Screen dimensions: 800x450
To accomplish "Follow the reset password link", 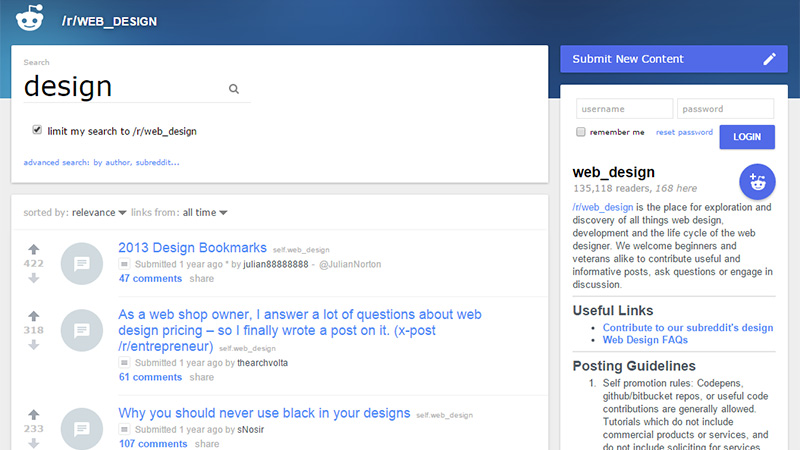I will pyautogui.click(x=684, y=132).
